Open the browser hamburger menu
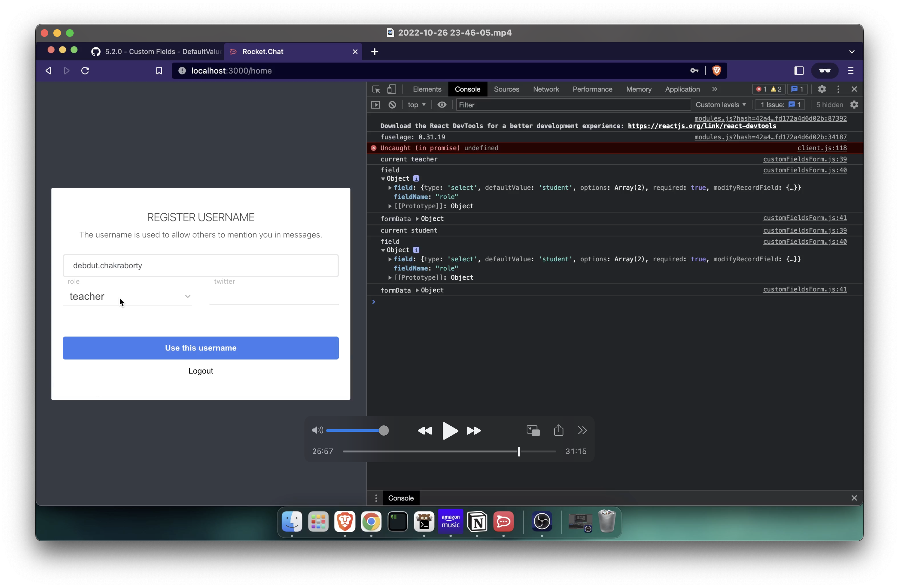The height and width of the screenshot is (588, 899). 851,71
